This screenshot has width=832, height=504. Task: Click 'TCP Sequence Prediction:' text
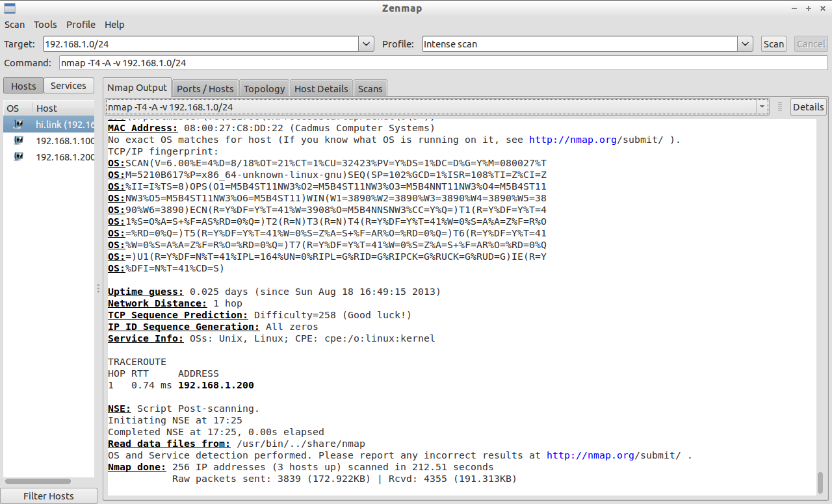[x=178, y=315]
